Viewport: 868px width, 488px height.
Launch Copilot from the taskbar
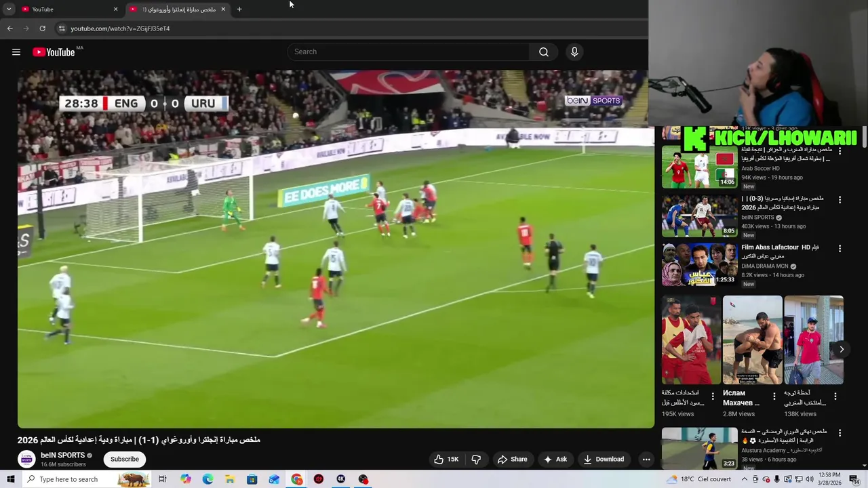coord(185,479)
